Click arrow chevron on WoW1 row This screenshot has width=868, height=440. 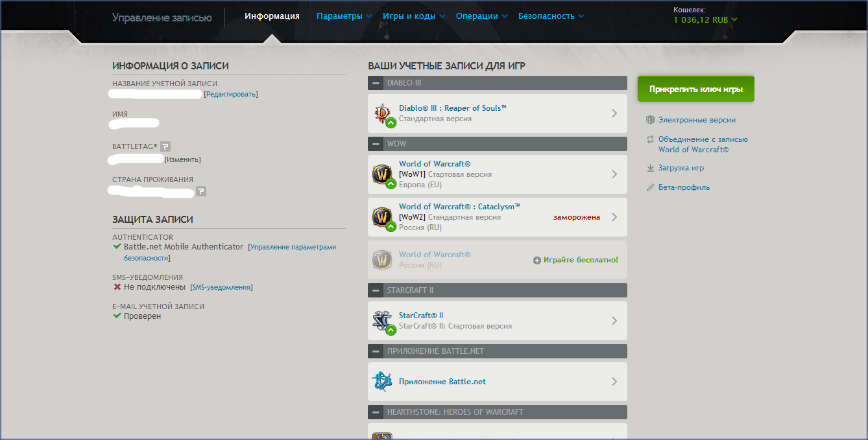coord(614,174)
